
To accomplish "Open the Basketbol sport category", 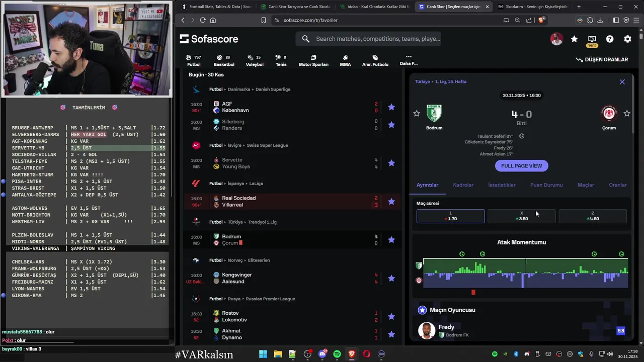I will [x=224, y=61].
